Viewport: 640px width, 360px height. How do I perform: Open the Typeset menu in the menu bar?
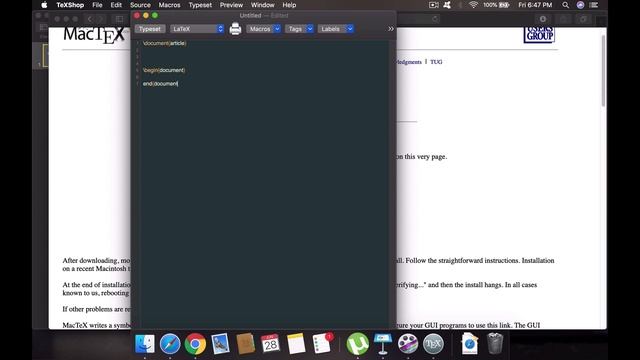pos(200,5)
